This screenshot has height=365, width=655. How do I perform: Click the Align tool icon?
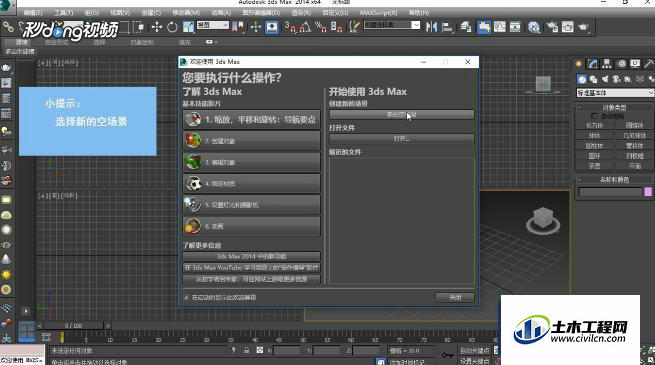point(447,28)
